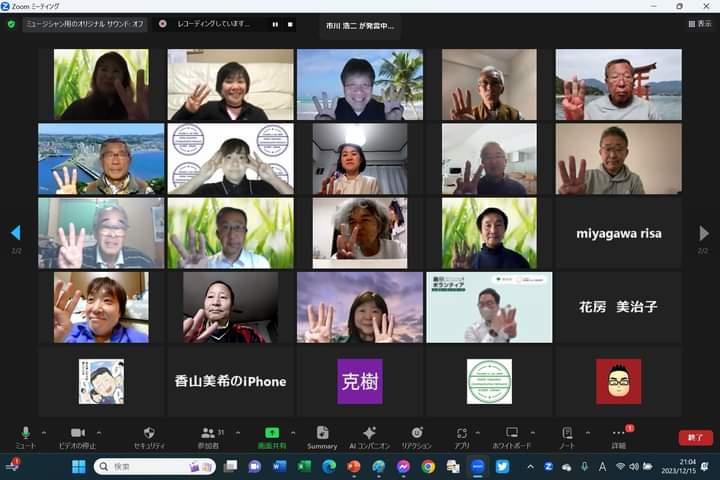This screenshot has height=480, width=720.
Task: Expand the video settings caret
Action: point(100,432)
